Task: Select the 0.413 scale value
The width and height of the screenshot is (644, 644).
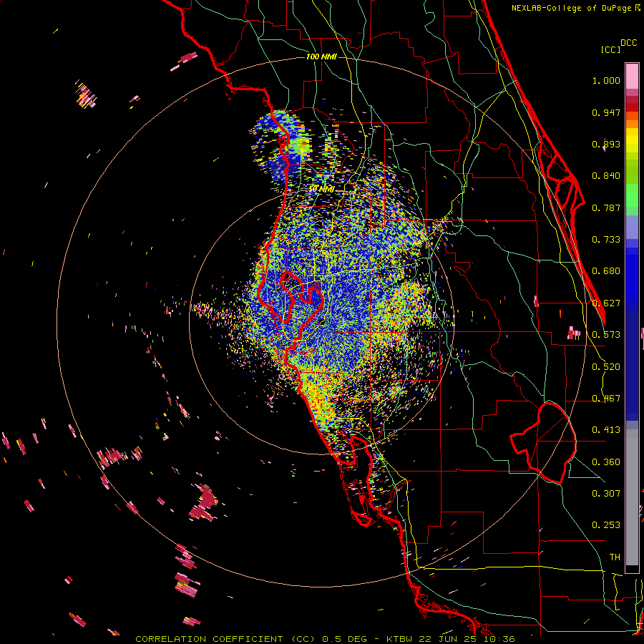Action: pyautogui.click(x=606, y=430)
